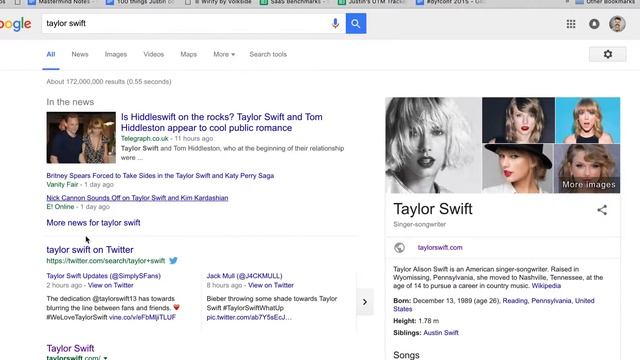This screenshot has width=640, height=360.
Task: Open the Other bookmarks folder
Action: coord(604,2)
